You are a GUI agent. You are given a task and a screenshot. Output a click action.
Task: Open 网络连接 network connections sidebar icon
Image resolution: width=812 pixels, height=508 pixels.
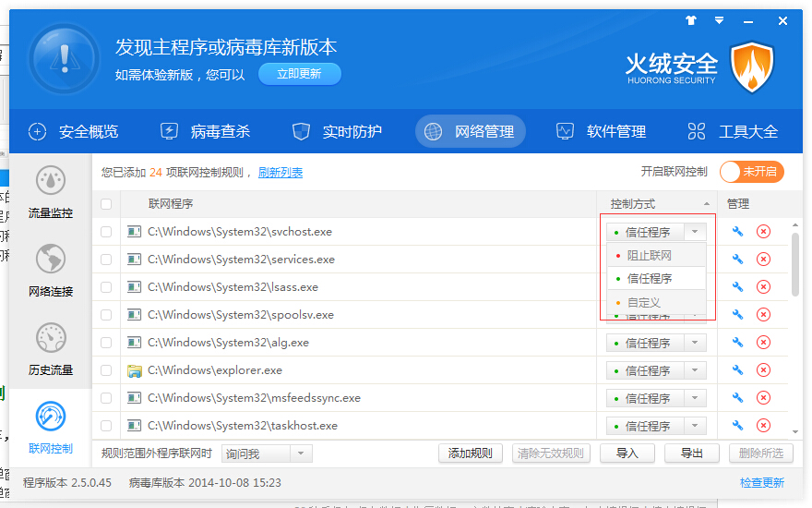tap(50, 270)
